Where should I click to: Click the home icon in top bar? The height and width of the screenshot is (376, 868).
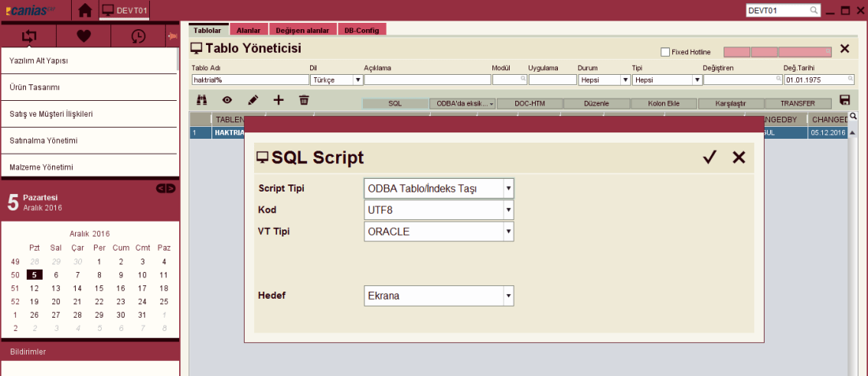85,11
